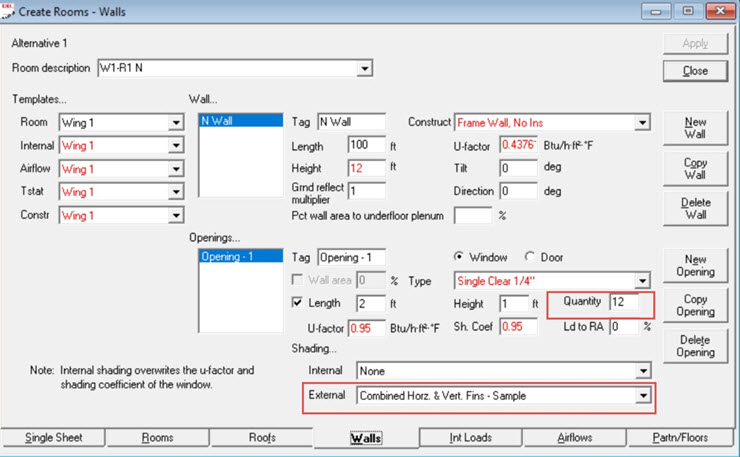Screen dimensions: 740x457
Task: Switch to the Roofs tab
Action: tap(262, 438)
